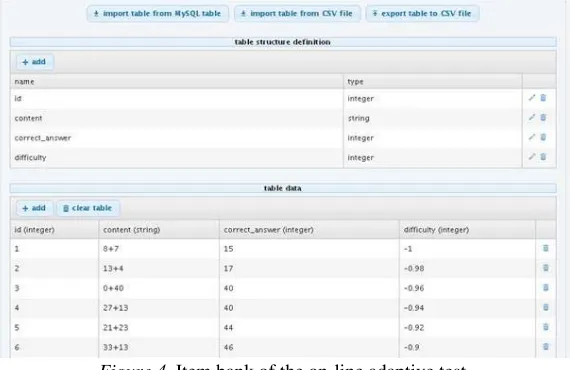Delete data row 8+7 with trash icon
This screenshot has height=370, width=570.
tap(546, 248)
